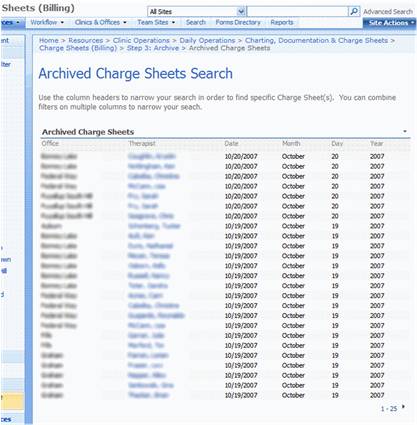417x425 pixels.
Task: Filter by the Day column header
Action: tap(337, 143)
